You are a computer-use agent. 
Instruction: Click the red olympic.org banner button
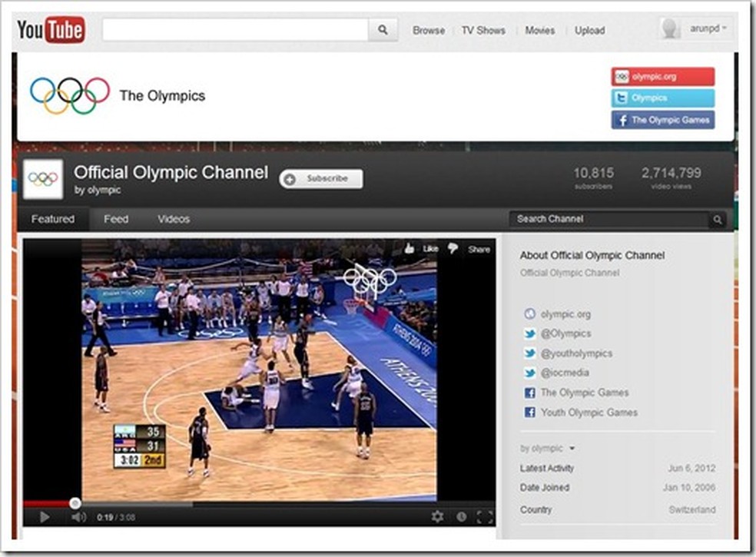662,77
